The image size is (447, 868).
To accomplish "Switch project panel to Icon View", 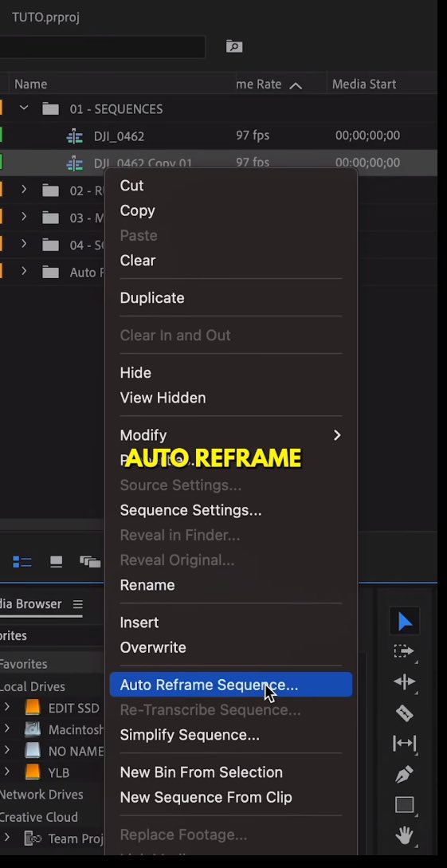I will pyautogui.click(x=56, y=562).
